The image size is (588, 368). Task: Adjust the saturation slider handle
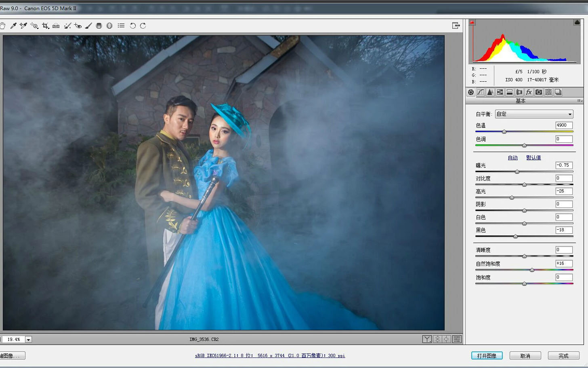click(524, 284)
